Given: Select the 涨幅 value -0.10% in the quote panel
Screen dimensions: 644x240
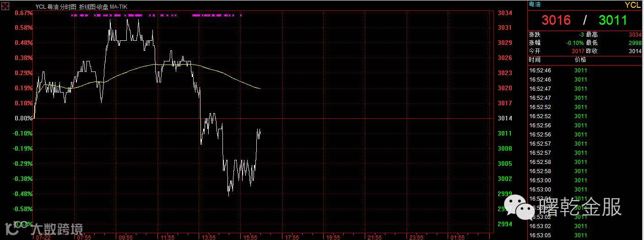Looking at the screenshot, I should (575, 43).
